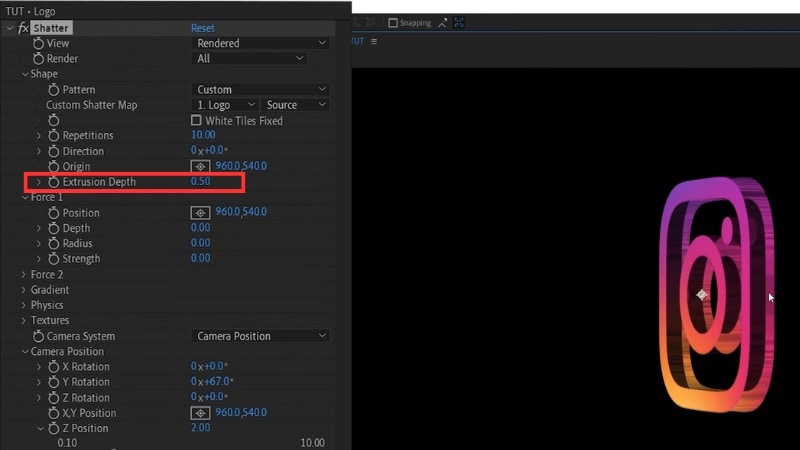Click the 3D Instagram logo in preview

(717, 294)
